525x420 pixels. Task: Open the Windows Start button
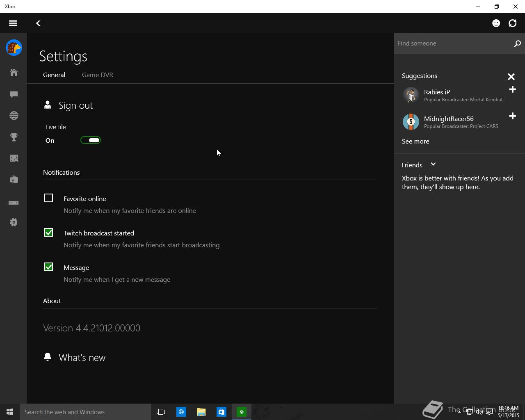[x=10, y=412]
